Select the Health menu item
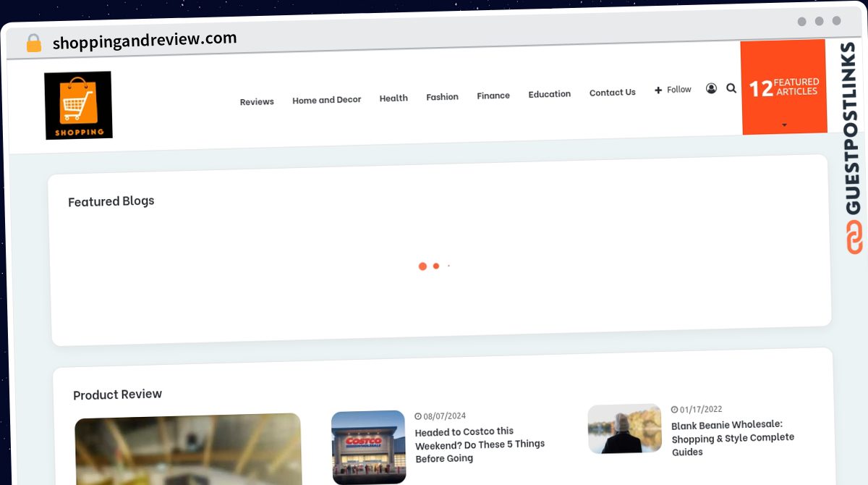868x485 pixels. coord(393,98)
